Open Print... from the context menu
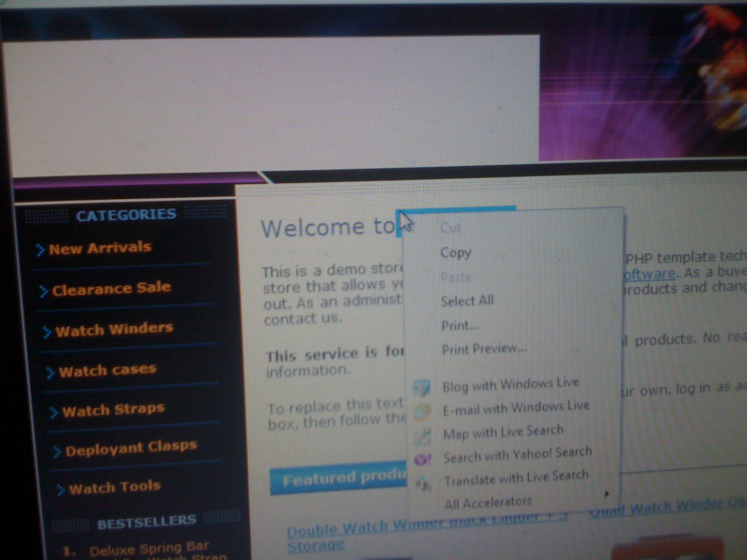 pos(460,325)
